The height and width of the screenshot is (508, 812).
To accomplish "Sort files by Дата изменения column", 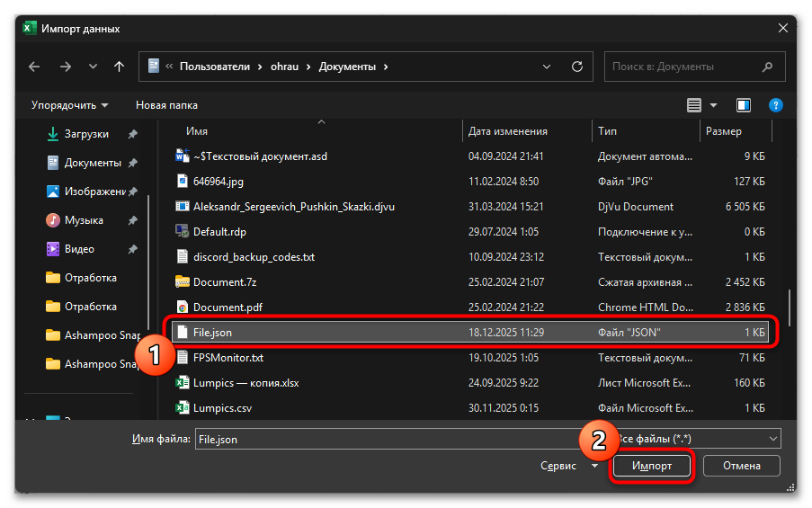I will click(508, 131).
